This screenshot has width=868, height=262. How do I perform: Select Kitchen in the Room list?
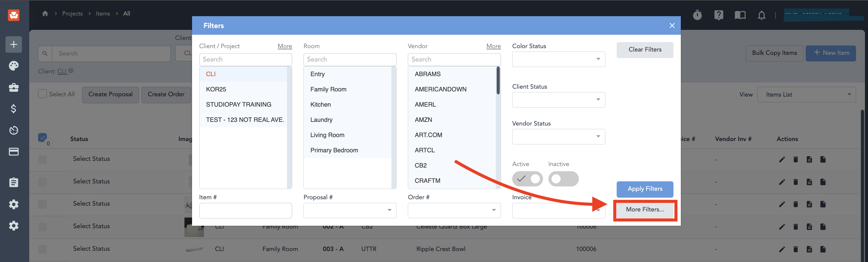[347, 104]
